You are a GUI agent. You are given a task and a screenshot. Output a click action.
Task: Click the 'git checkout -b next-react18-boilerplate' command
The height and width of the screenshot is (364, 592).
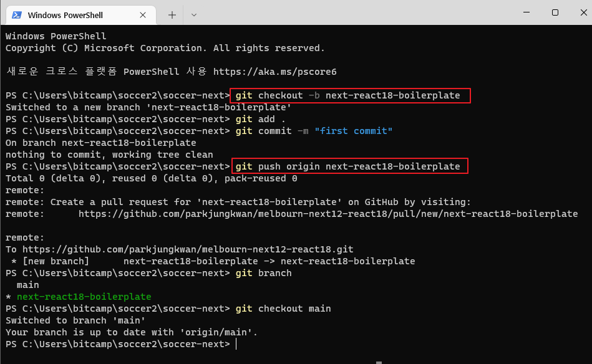(347, 95)
